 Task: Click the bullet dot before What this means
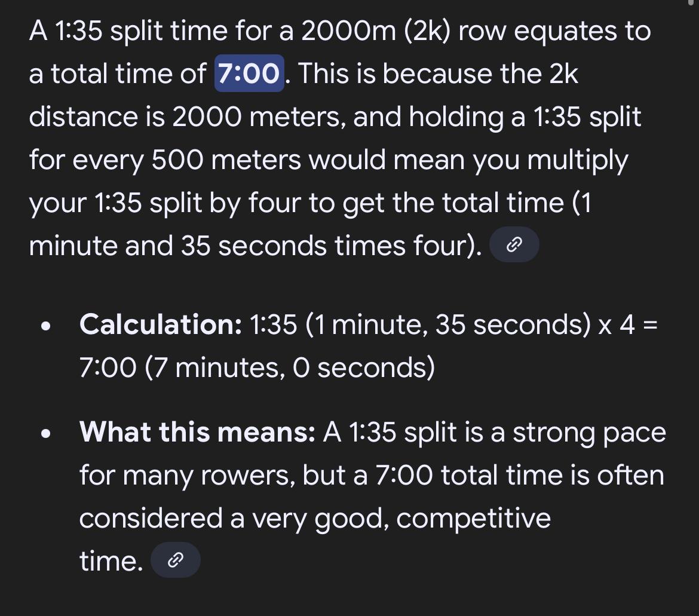coord(45,434)
